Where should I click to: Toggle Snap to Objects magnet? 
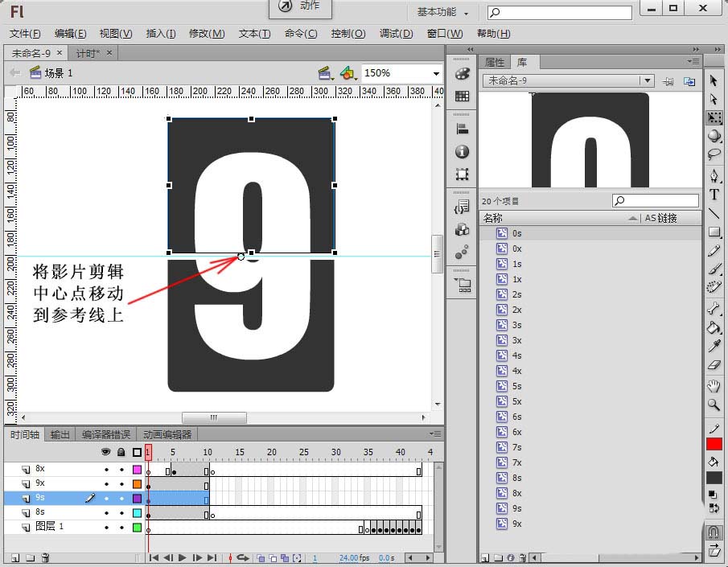[714, 532]
